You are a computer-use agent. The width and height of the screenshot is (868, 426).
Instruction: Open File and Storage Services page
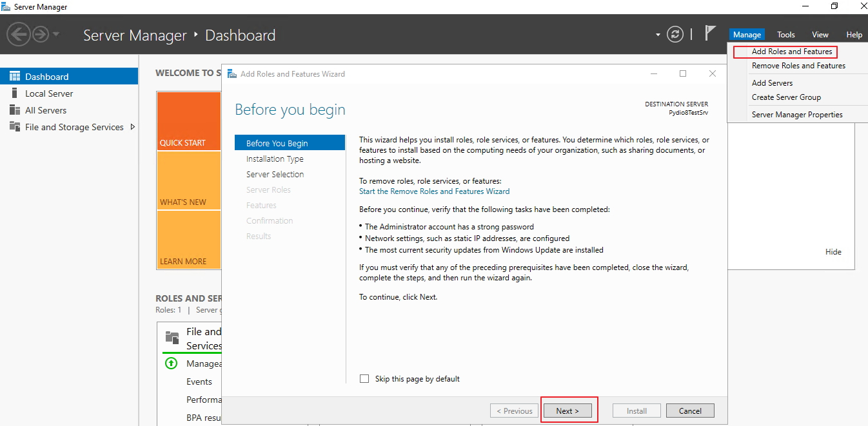74,127
